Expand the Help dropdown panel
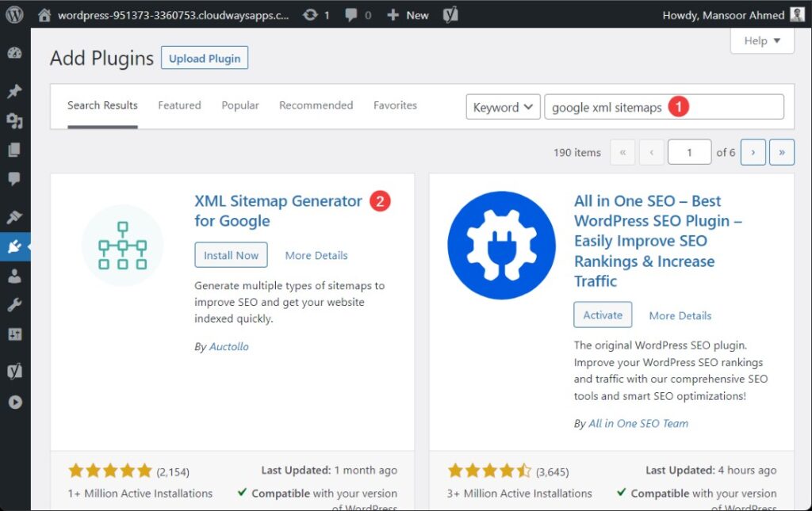The height and width of the screenshot is (511, 812). coord(762,41)
